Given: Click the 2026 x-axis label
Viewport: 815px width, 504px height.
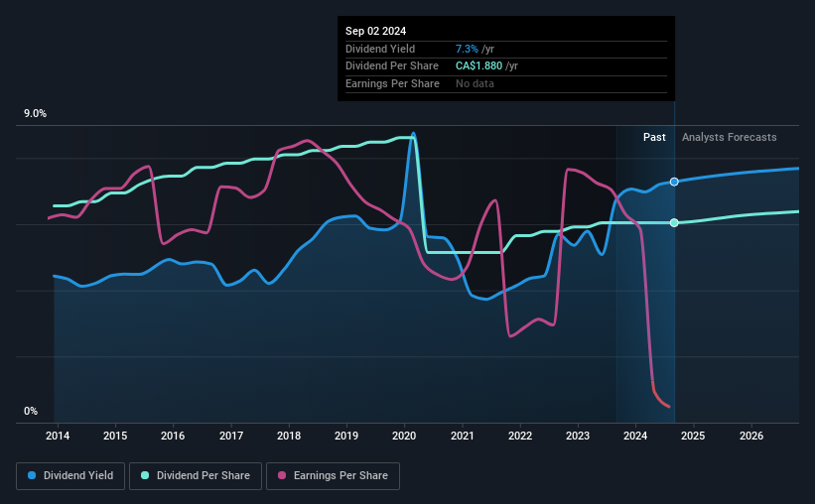Looking at the screenshot, I should [751, 436].
